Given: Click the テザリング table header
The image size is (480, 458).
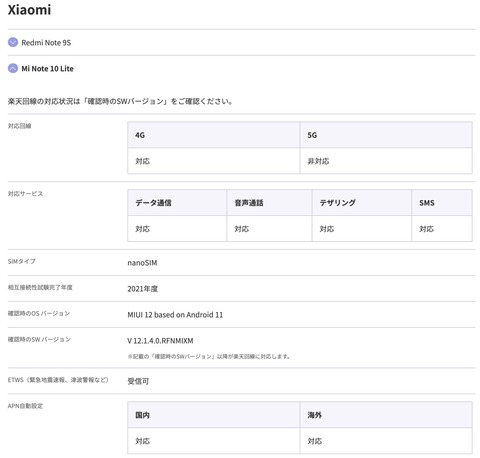Looking at the screenshot, I should [362, 203].
